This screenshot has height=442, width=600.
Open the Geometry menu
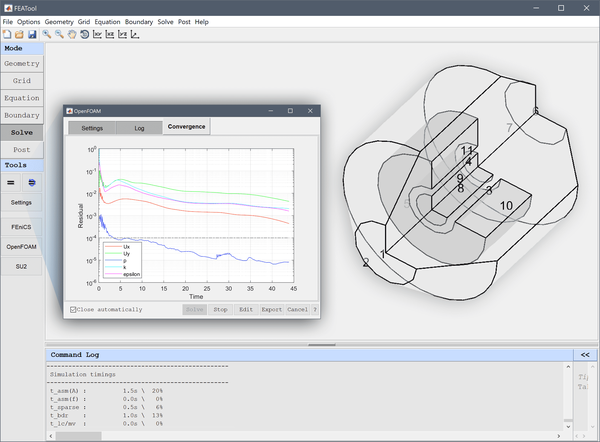click(59, 22)
